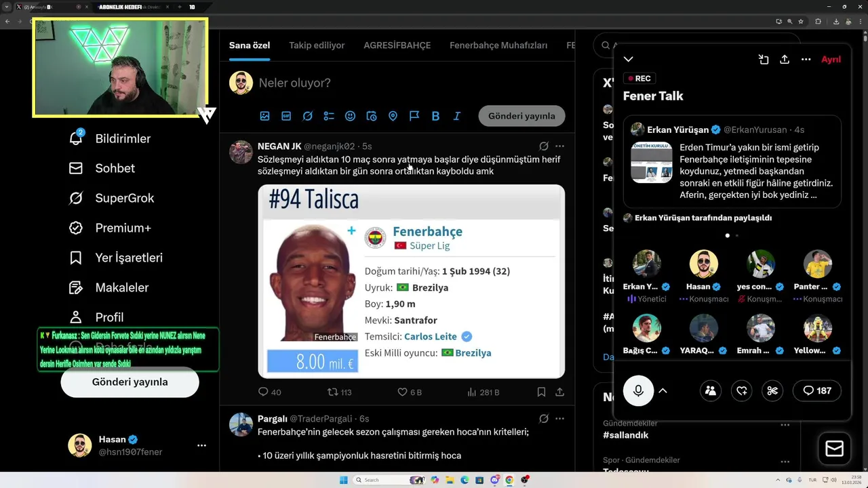Open #sallandık trending topic
This screenshot has height=488, width=868.
pyautogui.click(x=625, y=435)
